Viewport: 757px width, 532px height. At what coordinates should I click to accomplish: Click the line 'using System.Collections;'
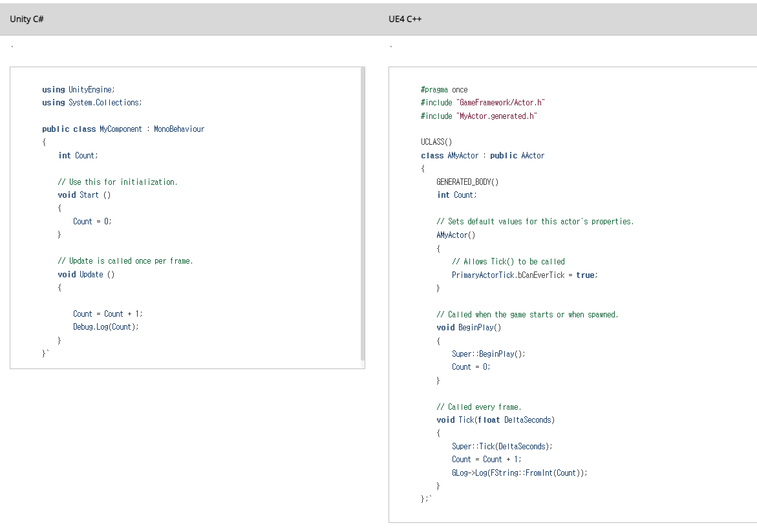click(92, 102)
